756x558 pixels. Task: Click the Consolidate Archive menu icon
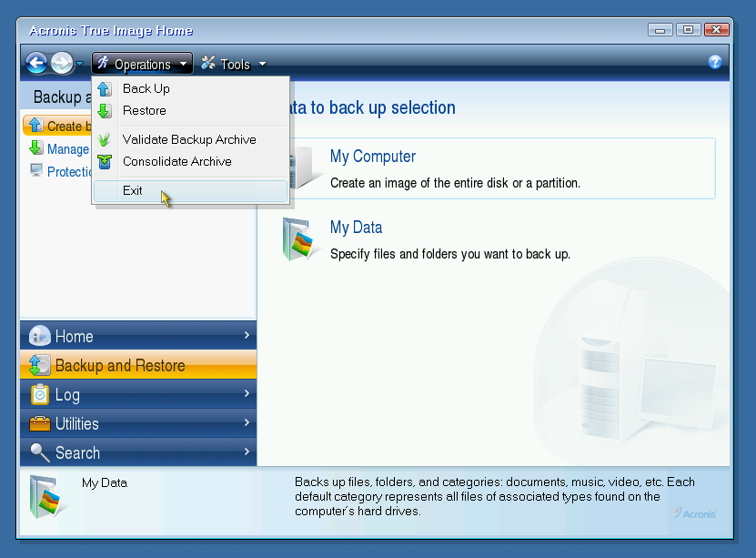click(105, 161)
